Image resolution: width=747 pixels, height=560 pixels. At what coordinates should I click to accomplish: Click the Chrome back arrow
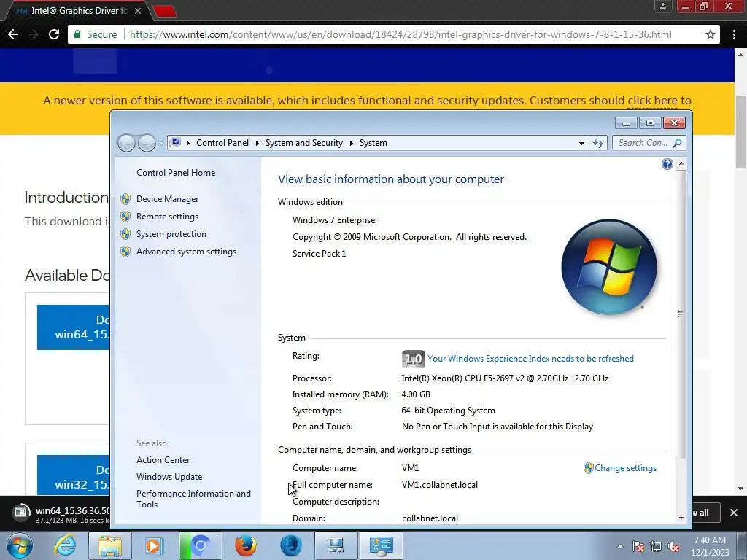coord(13,34)
